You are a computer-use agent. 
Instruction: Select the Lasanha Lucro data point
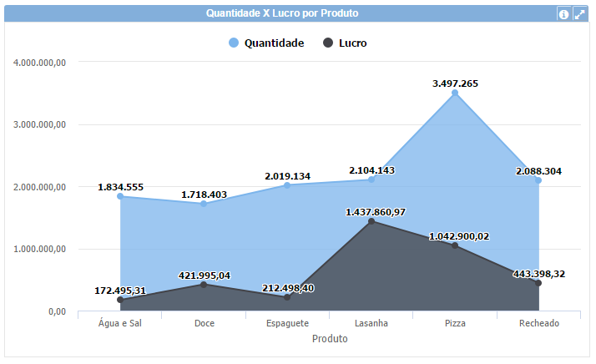coord(371,222)
